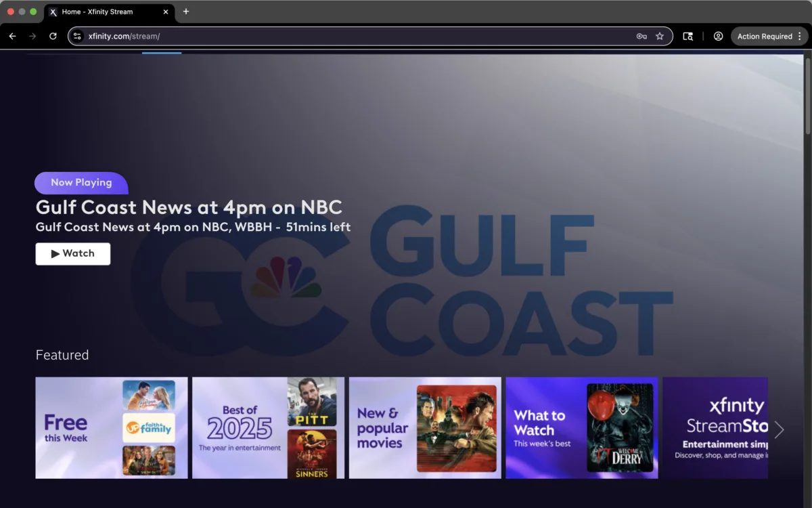Bookmark this page with the star icon

click(660, 37)
